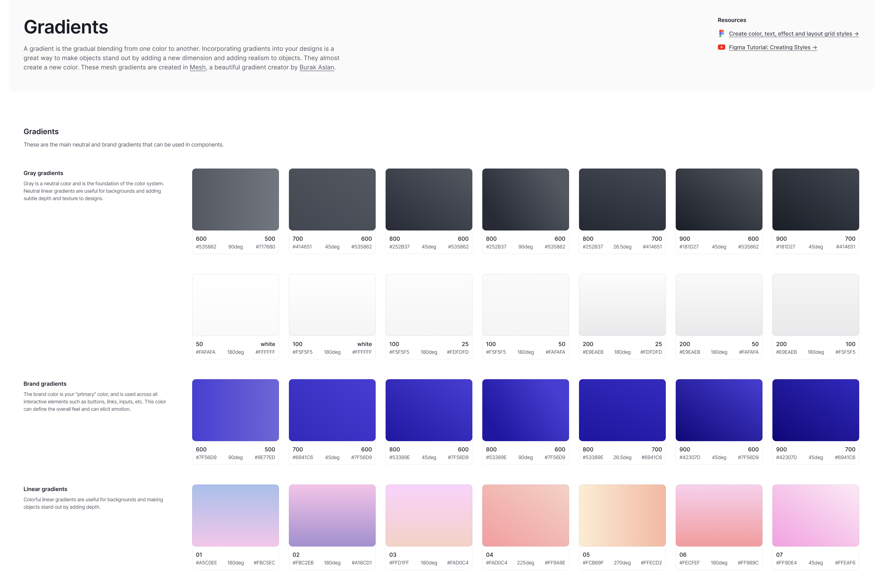
Task: Click the brand 700 45deg #6941C6 gradient
Action: (332, 410)
